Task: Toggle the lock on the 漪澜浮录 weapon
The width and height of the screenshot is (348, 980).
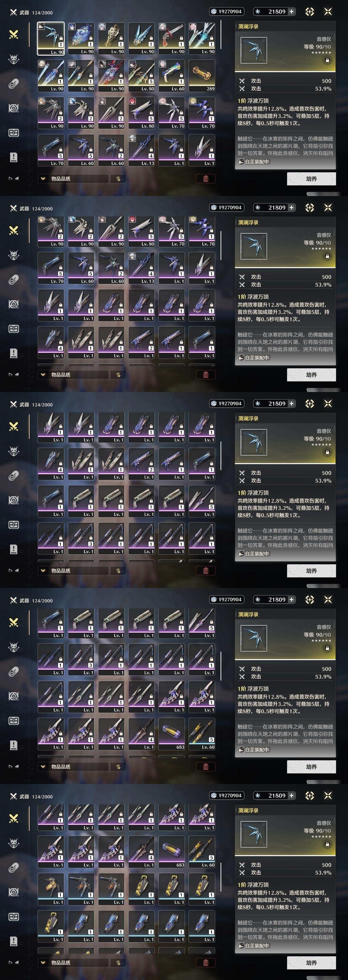Action: (327, 60)
